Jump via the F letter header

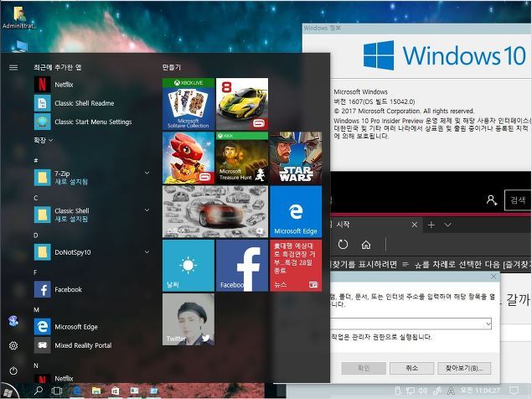point(36,272)
